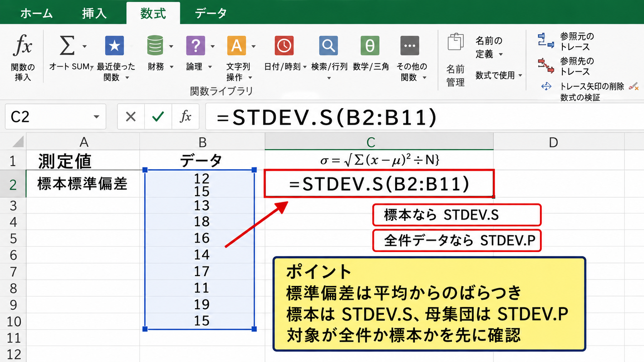Select the 数式 tab
Screen dimensions: 644x362
(x=153, y=13)
